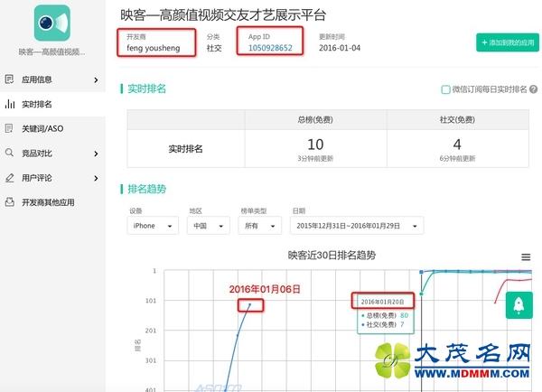Click the help question mark icon
This screenshot has height=392, width=542.
coord(533,89)
